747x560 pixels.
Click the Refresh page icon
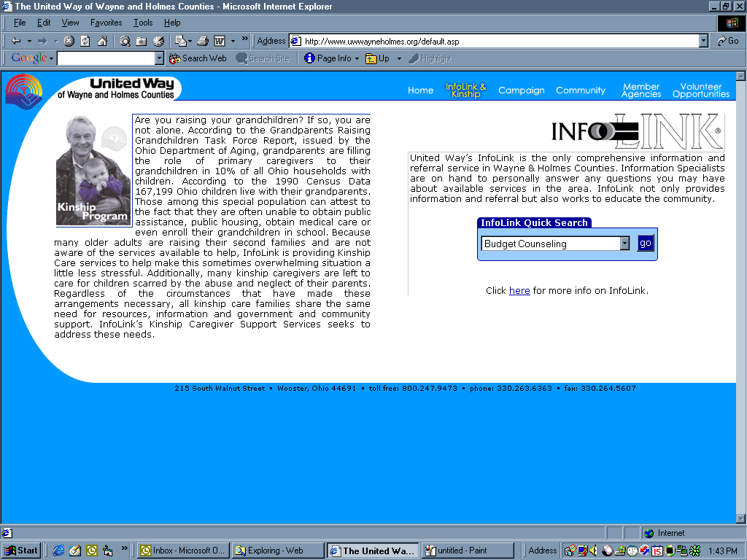[85, 41]
